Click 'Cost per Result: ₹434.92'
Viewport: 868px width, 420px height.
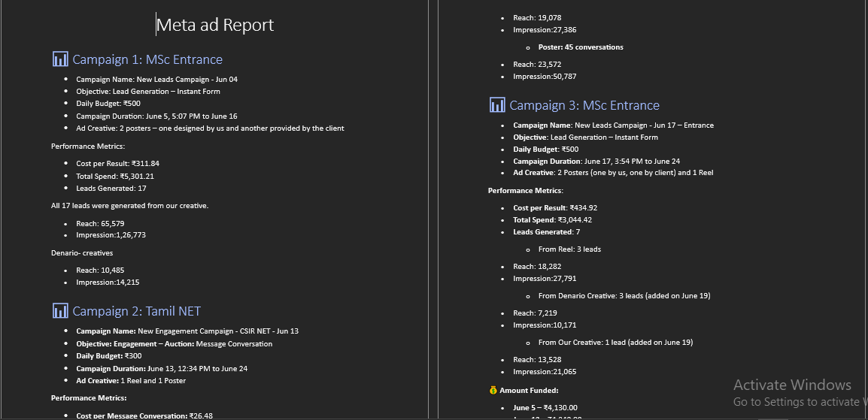[x=554, y=208]
